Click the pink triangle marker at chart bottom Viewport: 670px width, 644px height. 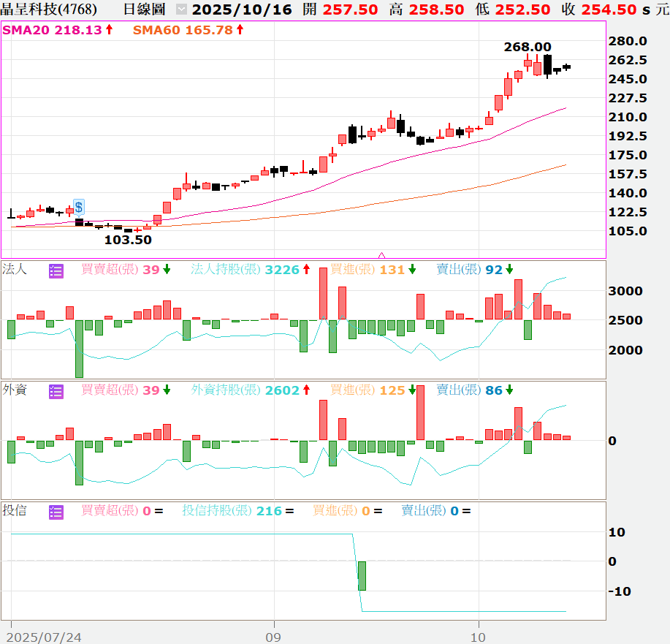pyautogui.click(x=381, y=255)
